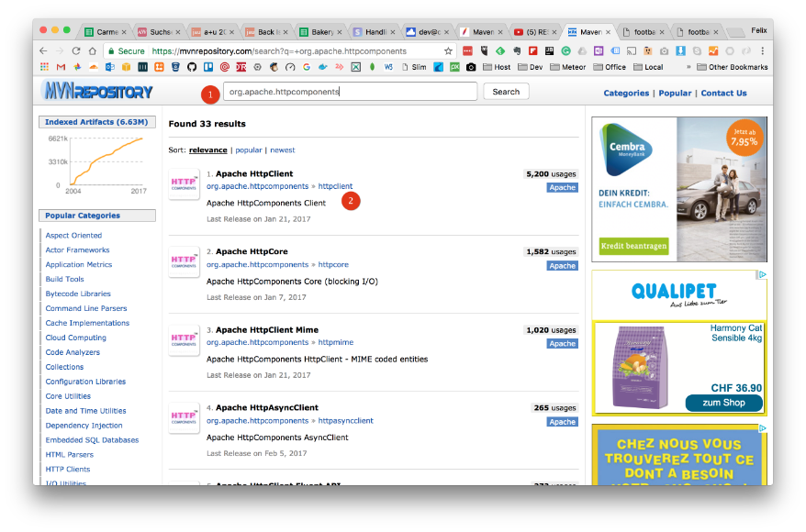Click the Apache license tag on HttpCore
The image size is (806, 532).
point(562,266)
